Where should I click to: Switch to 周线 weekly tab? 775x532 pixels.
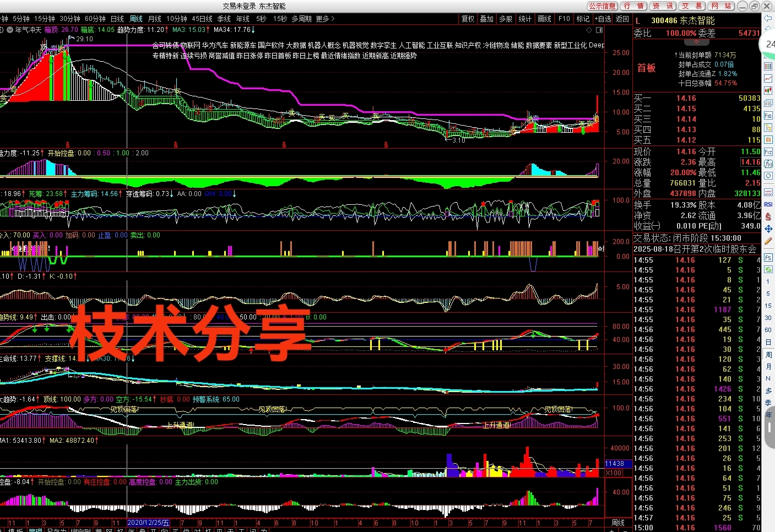[x=136, y=19]
